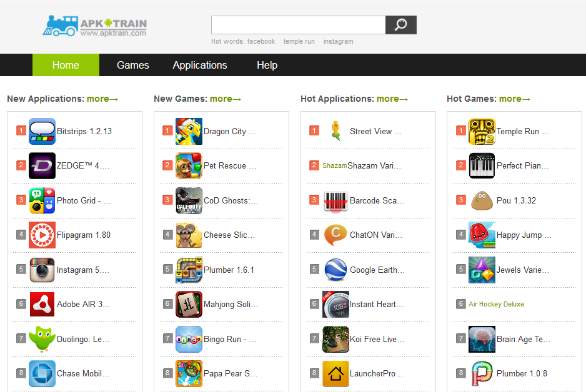Open the 'Air Hockey Deluxe' link
The image size is (586, 392).
click(x=496, y=304)
